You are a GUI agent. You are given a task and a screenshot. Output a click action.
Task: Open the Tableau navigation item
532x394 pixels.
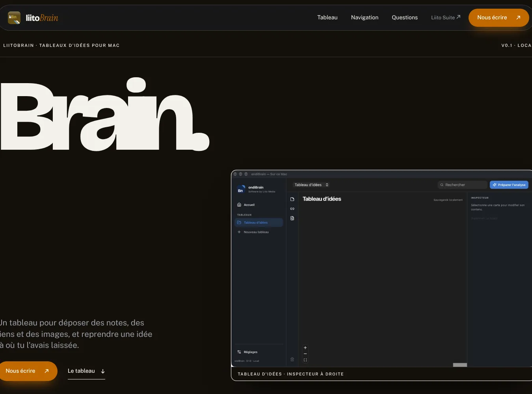[327, 18]
